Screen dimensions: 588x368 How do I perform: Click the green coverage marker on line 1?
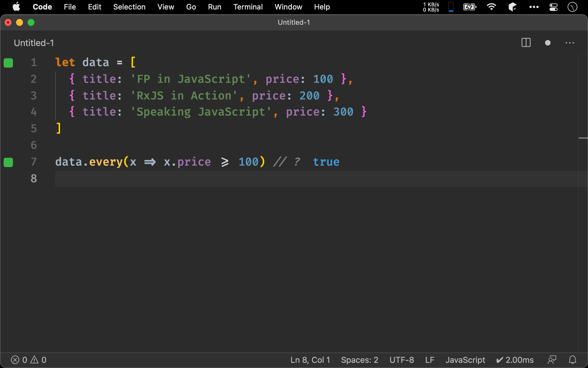8,63
